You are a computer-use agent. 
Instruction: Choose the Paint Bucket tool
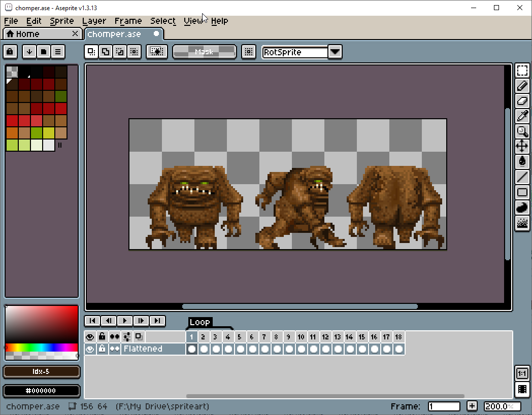[522, 162]
